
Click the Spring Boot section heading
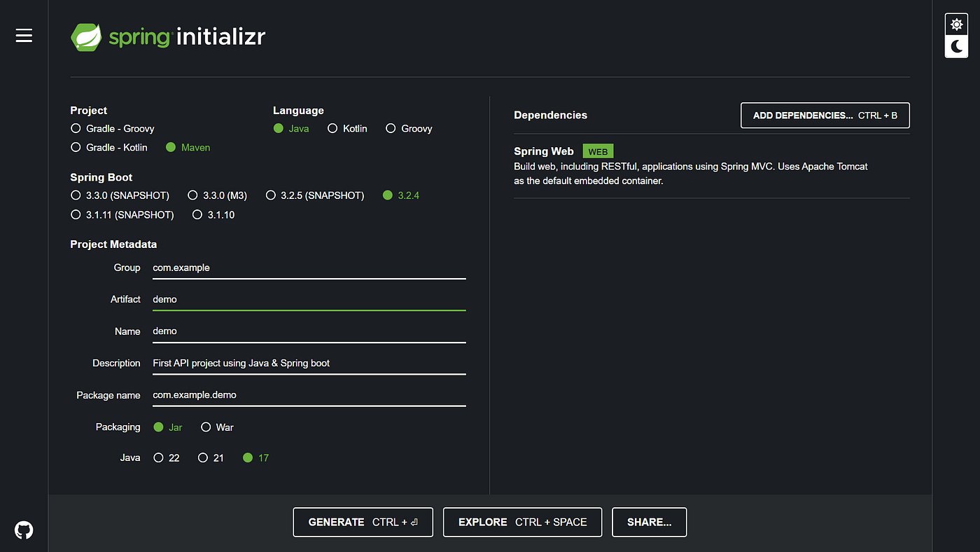click(101, 178)
